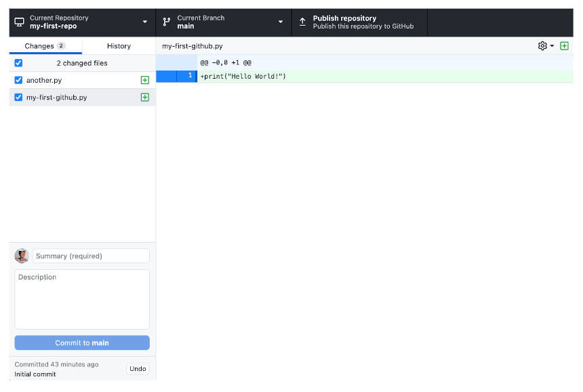Click the green plus icon in diff header
Image resolution: width=583 pixels, height=392 pixels.
tap(564, 46)
